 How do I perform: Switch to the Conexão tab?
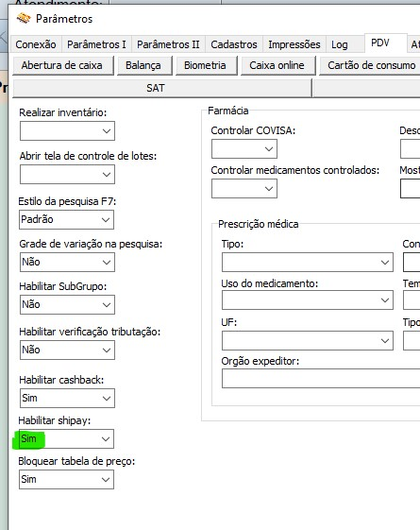tap(36, 44)
